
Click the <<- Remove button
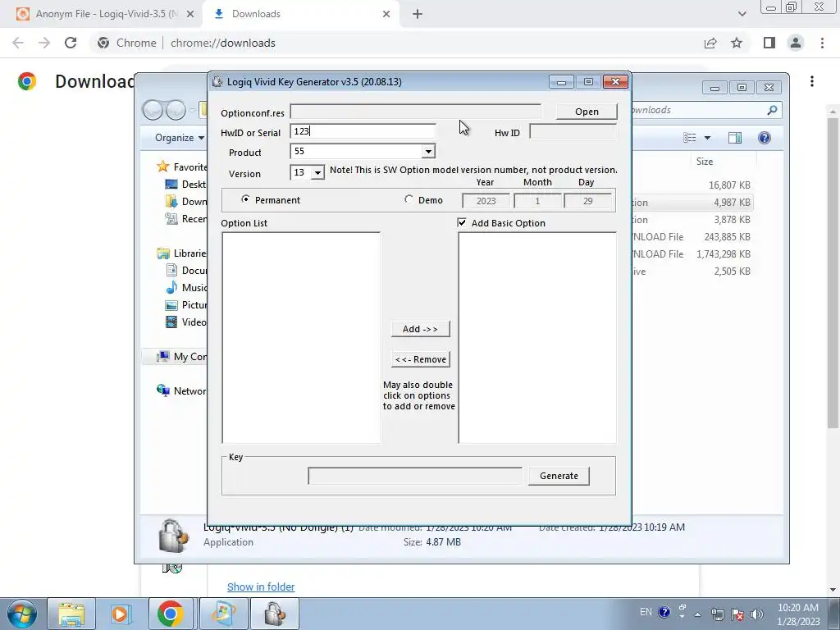pyautogui.click(x=421, y=359)
